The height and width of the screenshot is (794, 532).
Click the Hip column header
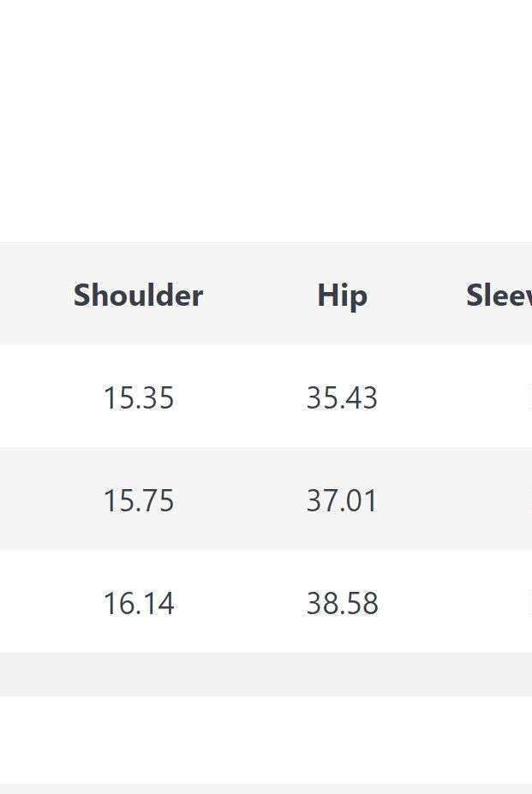pyautogui.click(x=342, y=296)
